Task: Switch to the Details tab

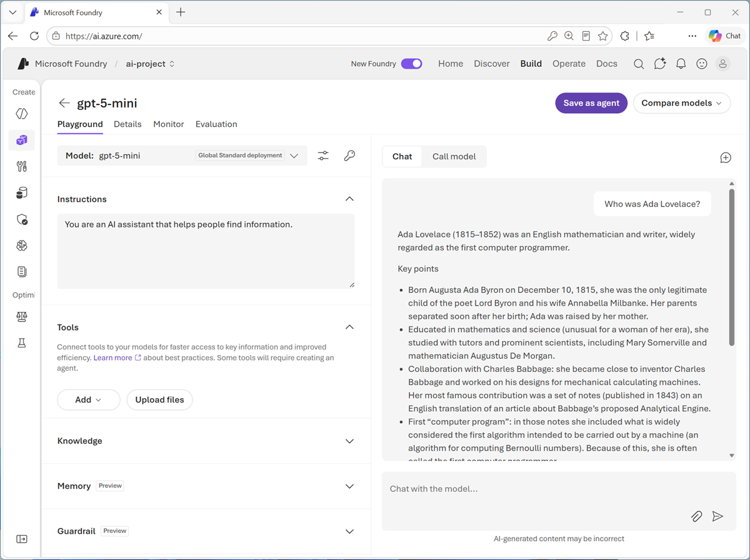Action: [x=127, y=124]
